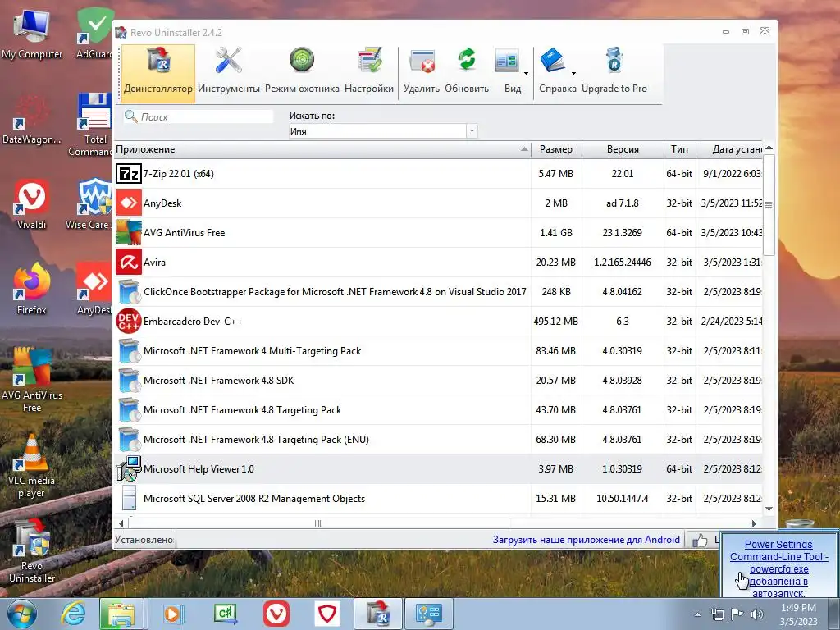Select Microsoft .NET Framework 4.8 SDK
The height and width of the screenshot is (630, 840).
(x=438, y=381)
